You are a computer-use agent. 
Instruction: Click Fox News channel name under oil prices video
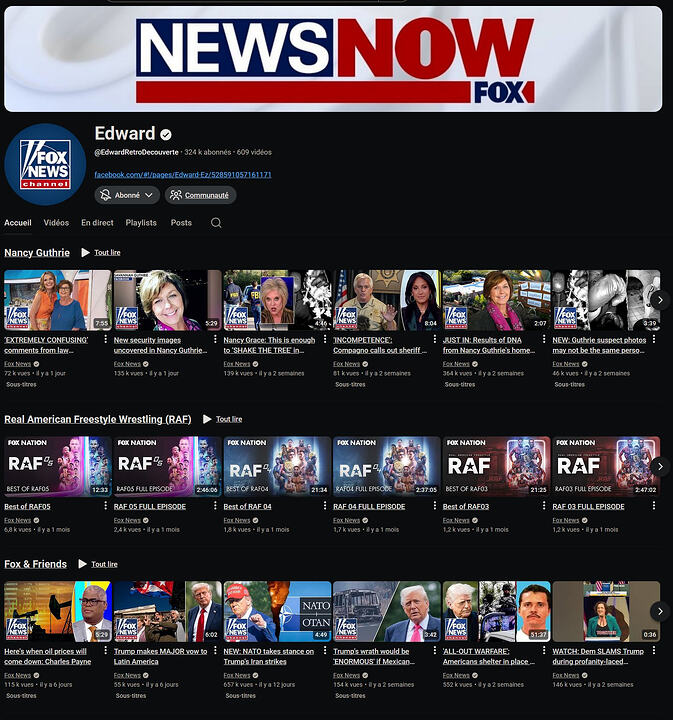17,675
